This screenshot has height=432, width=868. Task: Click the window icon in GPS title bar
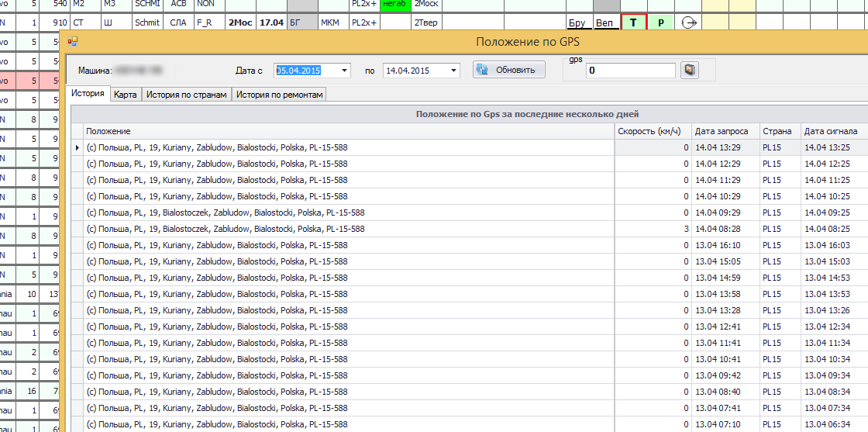[x=73, y=41]
